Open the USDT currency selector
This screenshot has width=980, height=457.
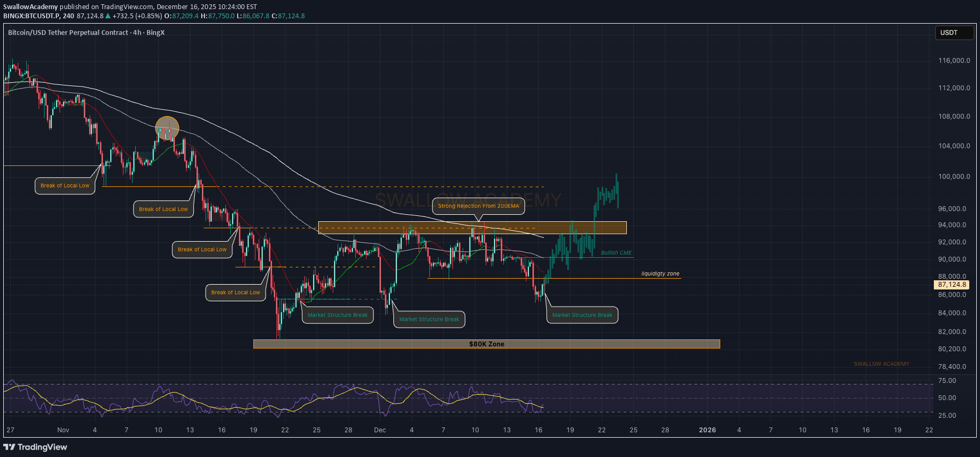(x=954, y=33)
